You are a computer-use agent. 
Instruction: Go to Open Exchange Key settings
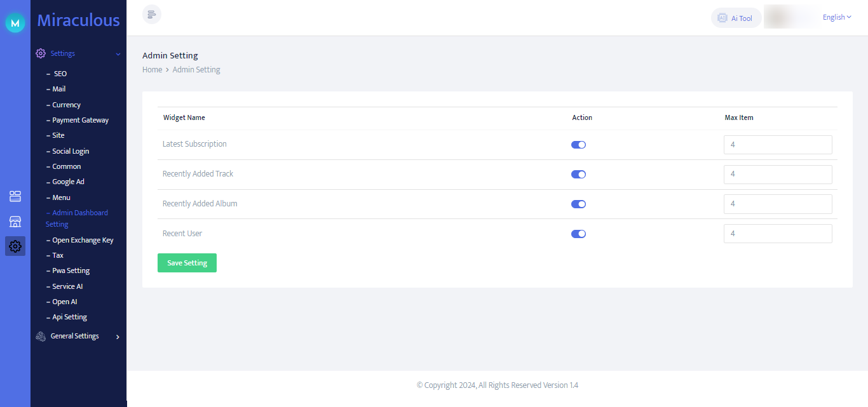[x=83, y=240]
